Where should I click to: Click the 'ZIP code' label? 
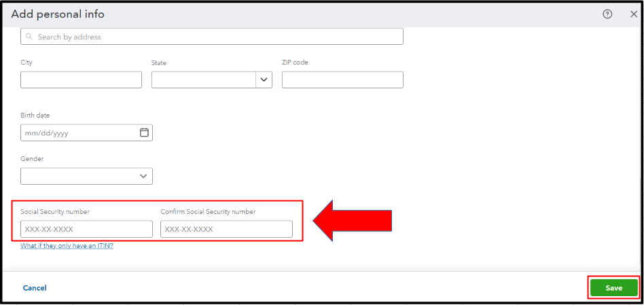295,62
